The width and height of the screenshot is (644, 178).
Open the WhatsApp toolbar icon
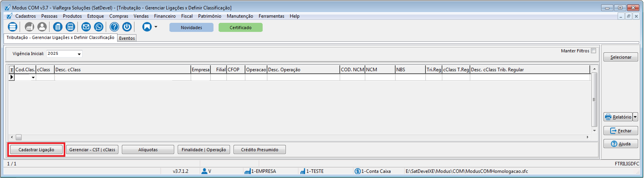point(99,27)
